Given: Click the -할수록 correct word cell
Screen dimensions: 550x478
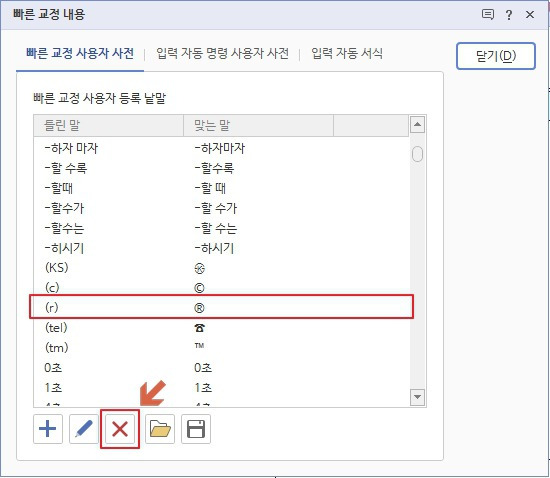Looking at the screenshot, I should (x=214, y=168).
